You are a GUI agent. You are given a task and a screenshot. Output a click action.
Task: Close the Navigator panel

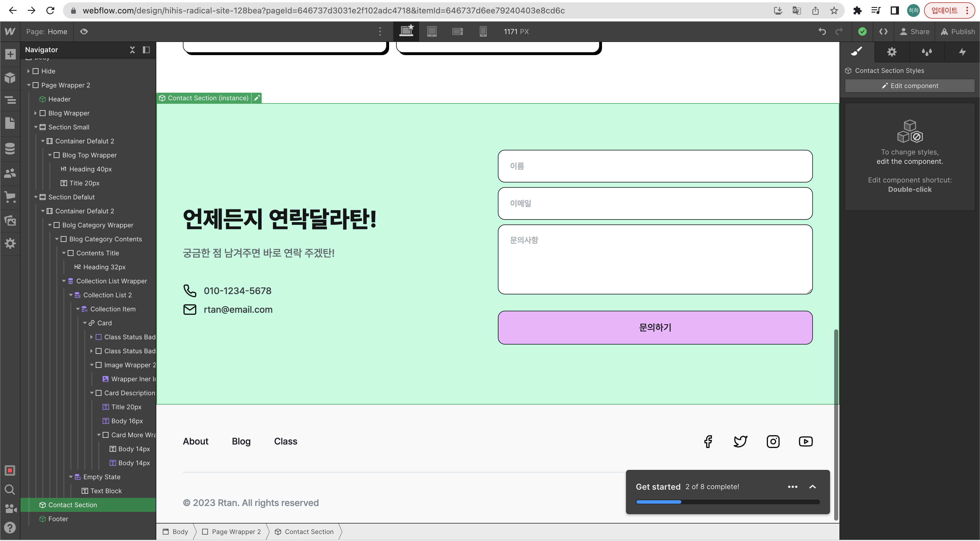click(132, 50)
